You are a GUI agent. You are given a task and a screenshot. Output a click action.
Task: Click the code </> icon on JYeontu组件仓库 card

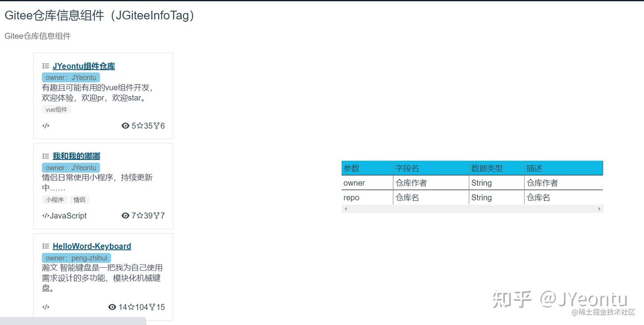point(45,126)
